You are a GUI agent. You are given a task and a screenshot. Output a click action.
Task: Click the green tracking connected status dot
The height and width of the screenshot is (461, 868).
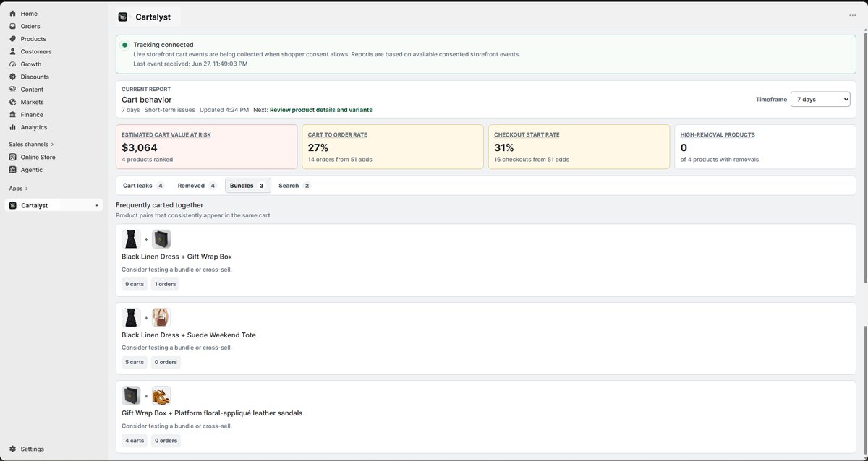pyautogui.click(x=124, y=45)
